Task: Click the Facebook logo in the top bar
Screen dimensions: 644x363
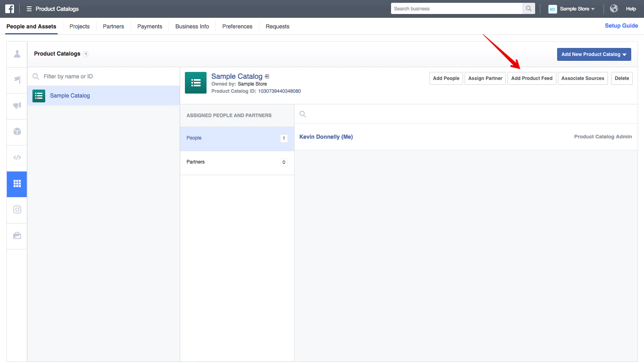Action: click(x=10, y=9)
